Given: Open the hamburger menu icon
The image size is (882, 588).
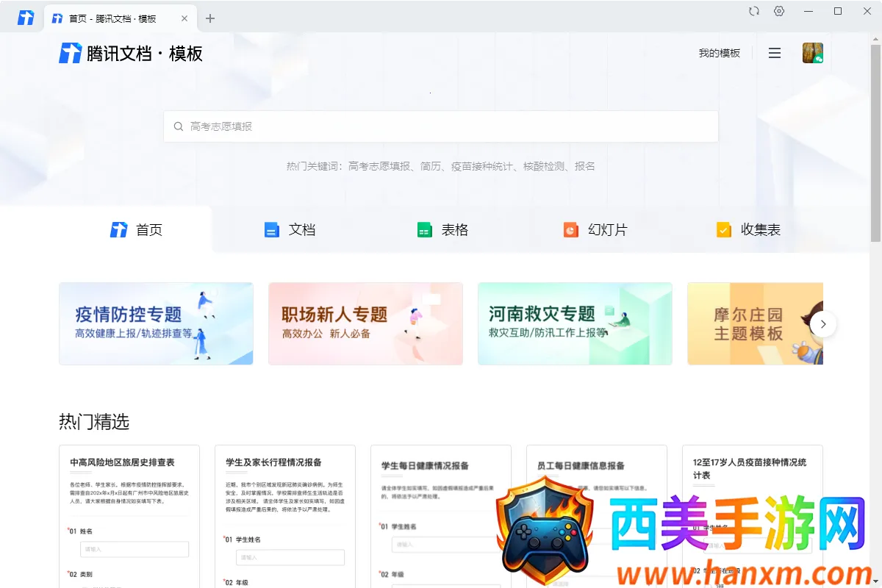Looking at the screenshot, I should (774, 53).
